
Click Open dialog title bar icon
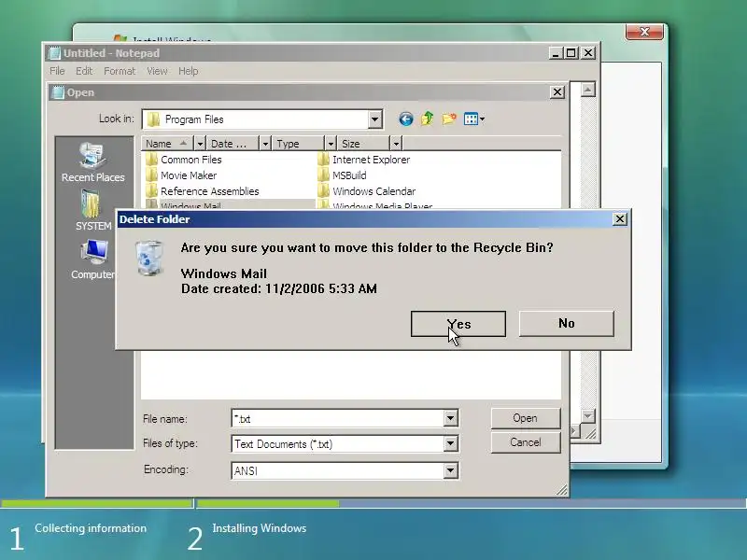click(x=58, y=92)
